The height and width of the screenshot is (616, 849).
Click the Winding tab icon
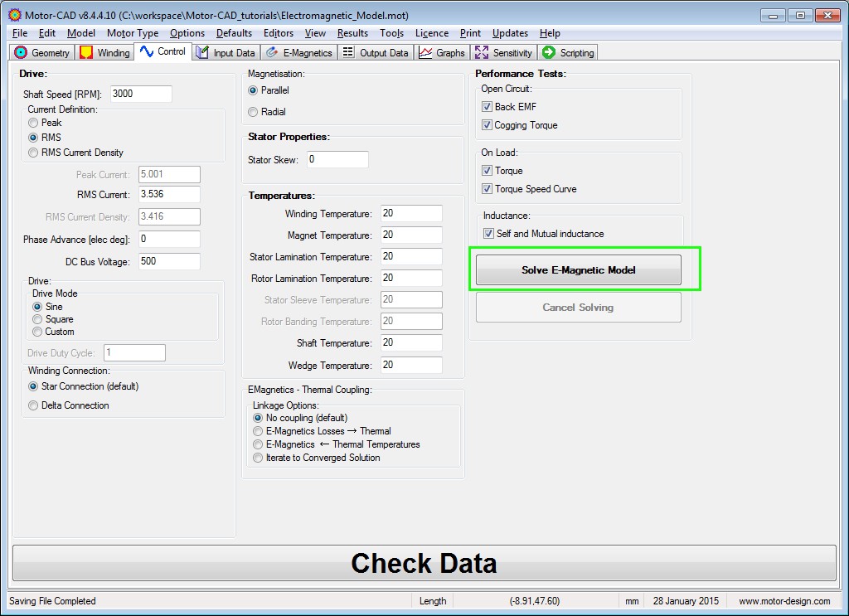86,53
